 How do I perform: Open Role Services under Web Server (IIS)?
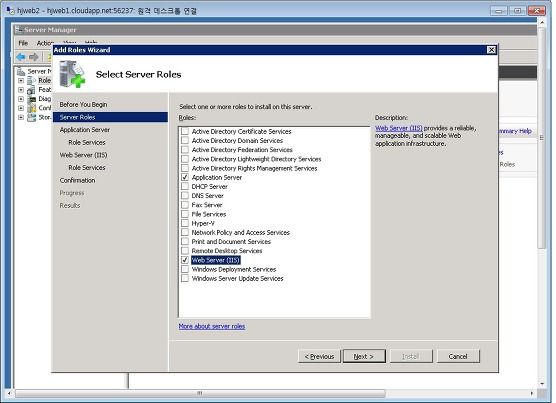87,168
